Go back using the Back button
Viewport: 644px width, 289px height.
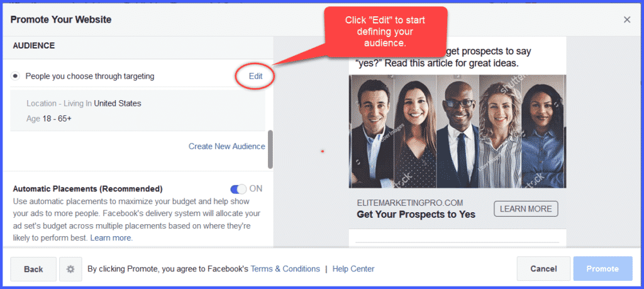[x=33, y=269]
